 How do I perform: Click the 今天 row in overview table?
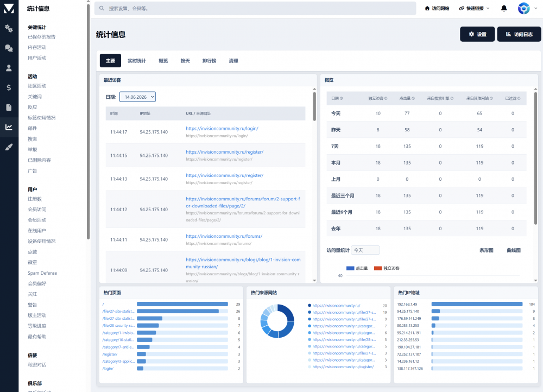(426, 113)
